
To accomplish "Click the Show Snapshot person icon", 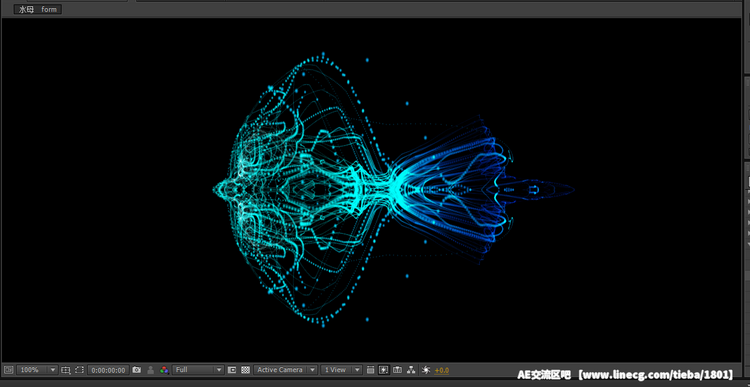I will pyautogui.click(x=151, y=370).
